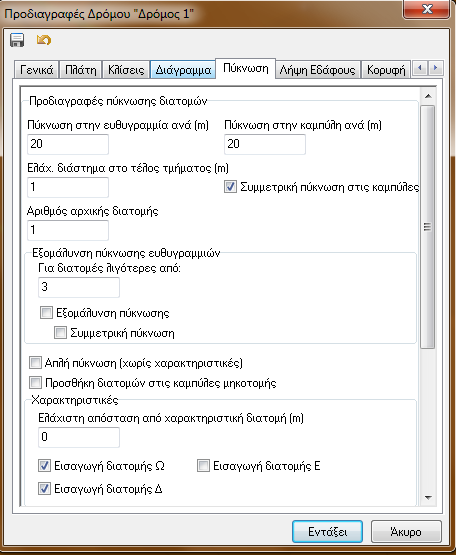Enable Εξομάλυνση πύκνωσης checkbox
The height and width of the screenshot is (555, 456).
(46, 313)
